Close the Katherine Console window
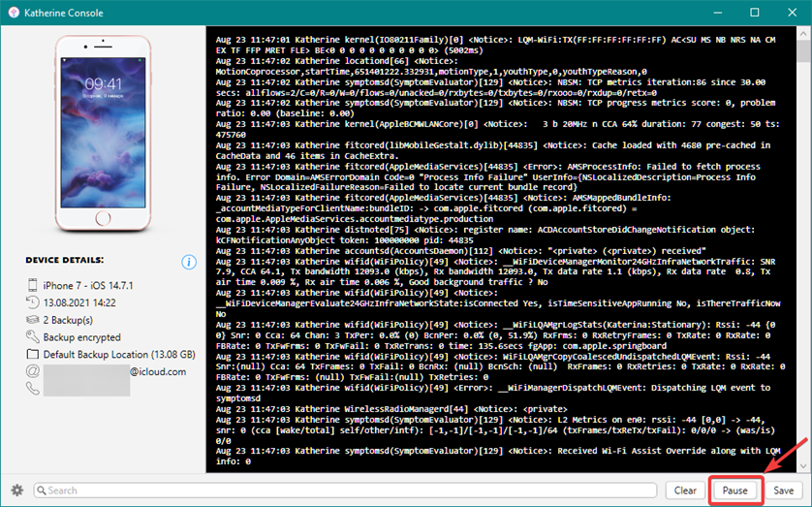 [x=793, y=13]
